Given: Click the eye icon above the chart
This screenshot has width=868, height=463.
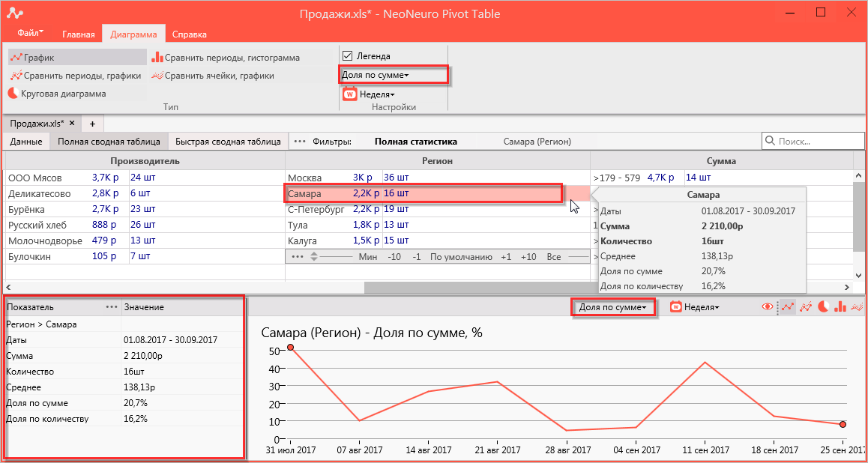Looking at the screenshot, I should click(x=768, y=306).
